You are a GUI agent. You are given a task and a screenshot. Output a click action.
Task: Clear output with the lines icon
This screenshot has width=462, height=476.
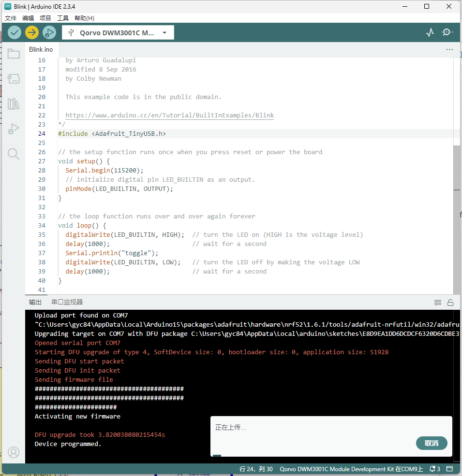(x=438, y=303)
